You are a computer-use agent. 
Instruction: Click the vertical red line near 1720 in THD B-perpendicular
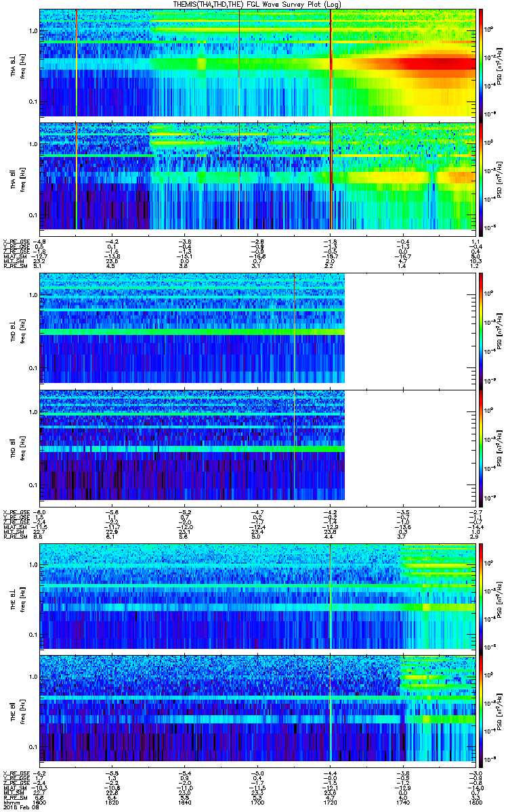(x=295, y=328)
